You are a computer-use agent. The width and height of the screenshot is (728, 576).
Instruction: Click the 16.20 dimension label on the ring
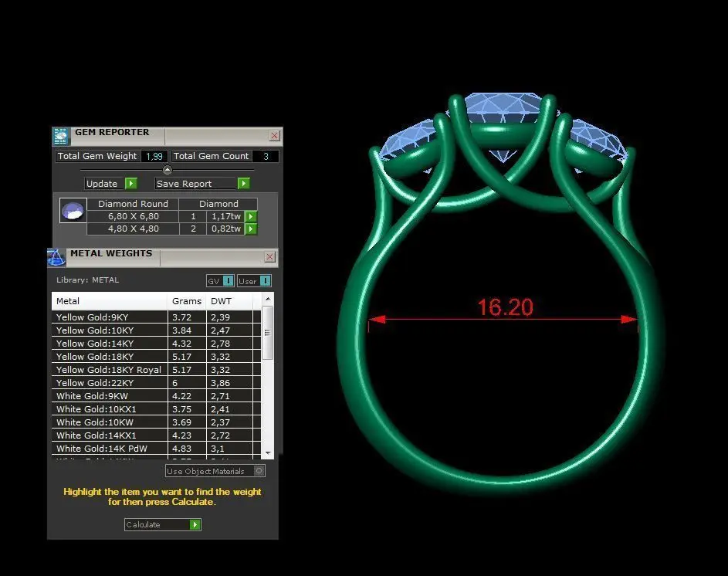coord(505,307)
